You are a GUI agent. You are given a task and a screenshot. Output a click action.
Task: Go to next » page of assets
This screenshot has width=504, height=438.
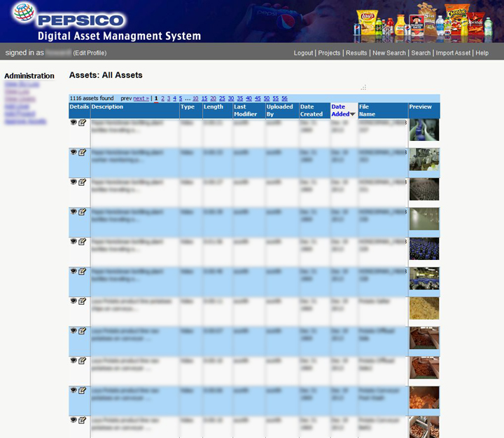pos(141,99)
